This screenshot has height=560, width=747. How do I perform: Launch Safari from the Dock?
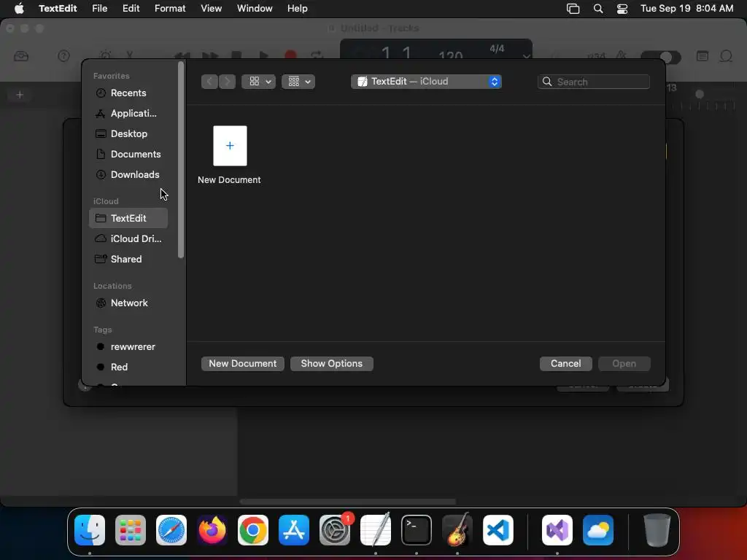pos(171,530)
